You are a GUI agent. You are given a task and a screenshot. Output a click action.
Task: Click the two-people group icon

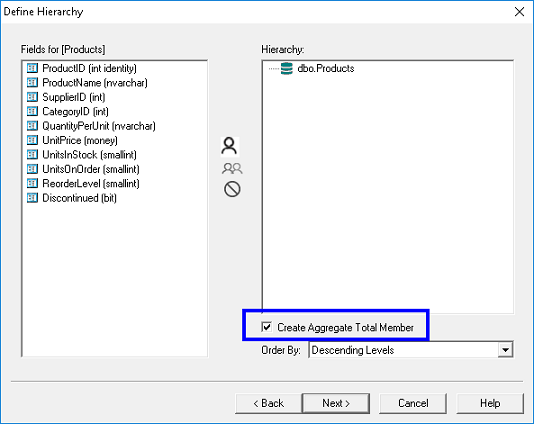(232, 168)
